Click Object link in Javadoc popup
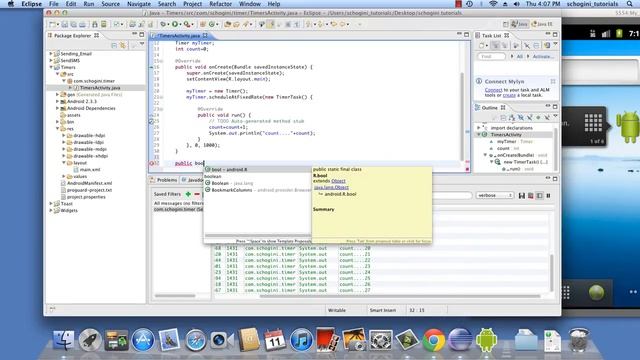The height and width of the screenshot is (360, 640). (338, 181)
